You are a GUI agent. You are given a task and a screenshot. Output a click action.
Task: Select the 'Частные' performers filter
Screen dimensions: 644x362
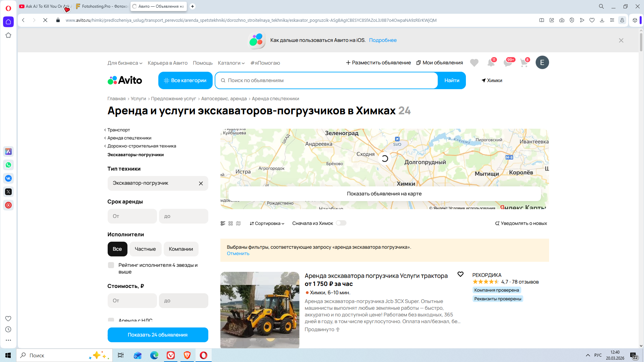(x=145, y=249)
